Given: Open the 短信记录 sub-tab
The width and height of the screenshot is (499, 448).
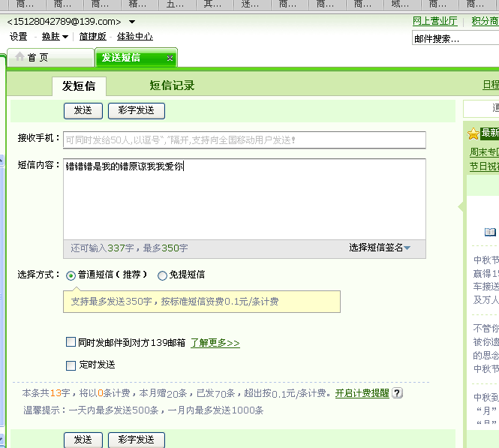Looking at the screenshot, I should point(172,86).
